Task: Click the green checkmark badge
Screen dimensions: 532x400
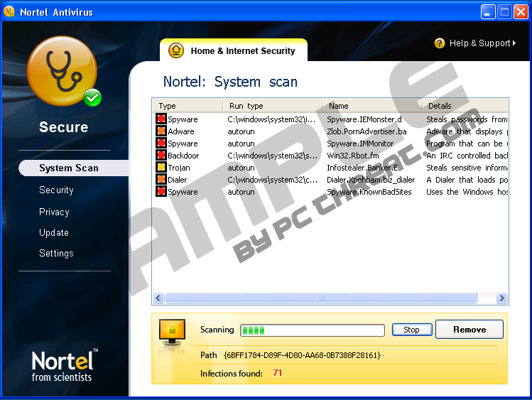Action: click(92, 97)
